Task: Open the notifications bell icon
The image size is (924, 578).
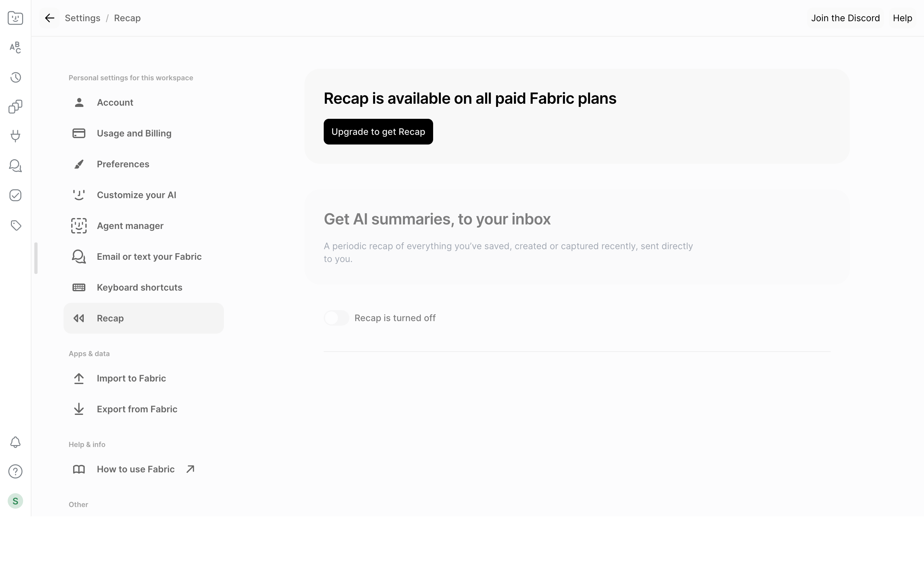Action: tap(15, 442)
